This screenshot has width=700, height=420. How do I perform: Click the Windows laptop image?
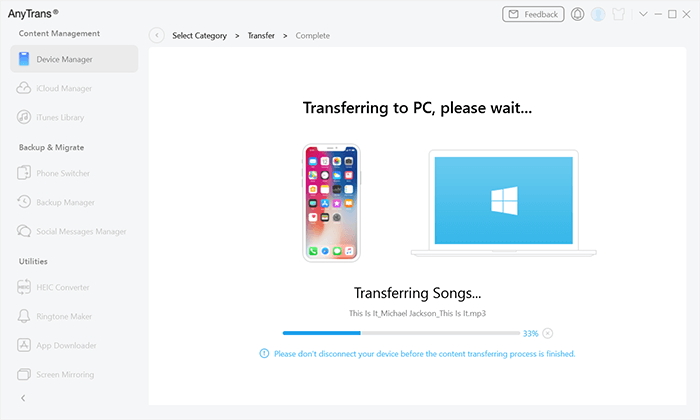pyautogui.click(x=504, y=203)
